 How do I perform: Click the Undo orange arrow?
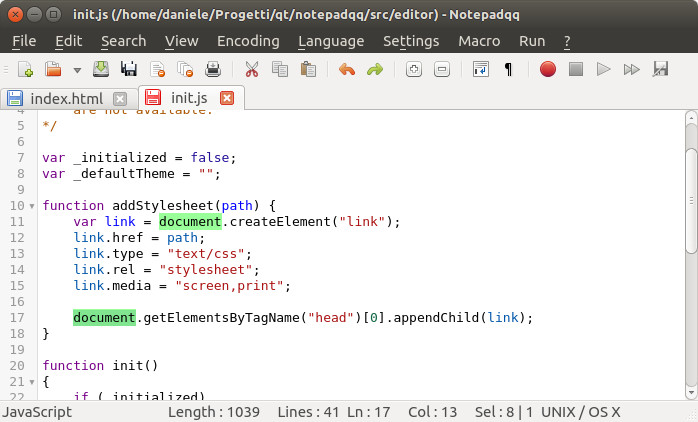347,69
